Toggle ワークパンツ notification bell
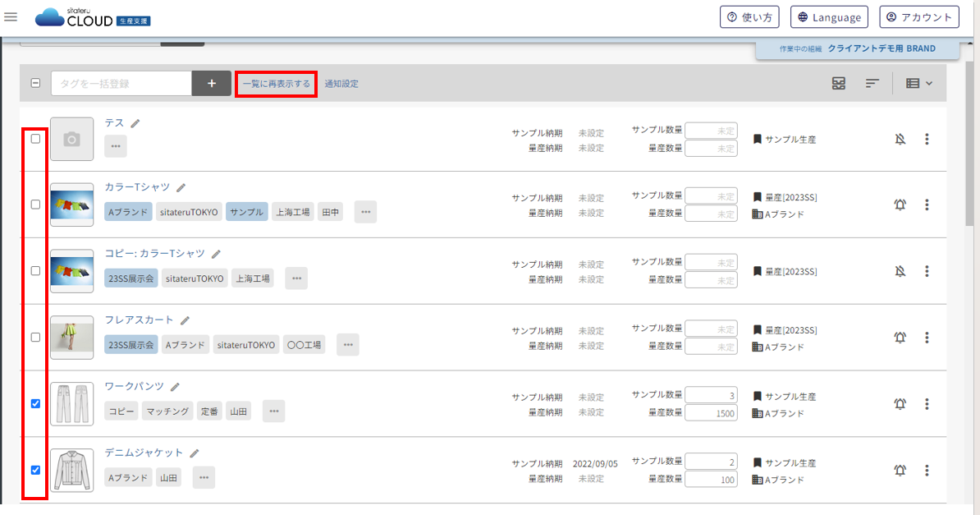 coord(900,403)
